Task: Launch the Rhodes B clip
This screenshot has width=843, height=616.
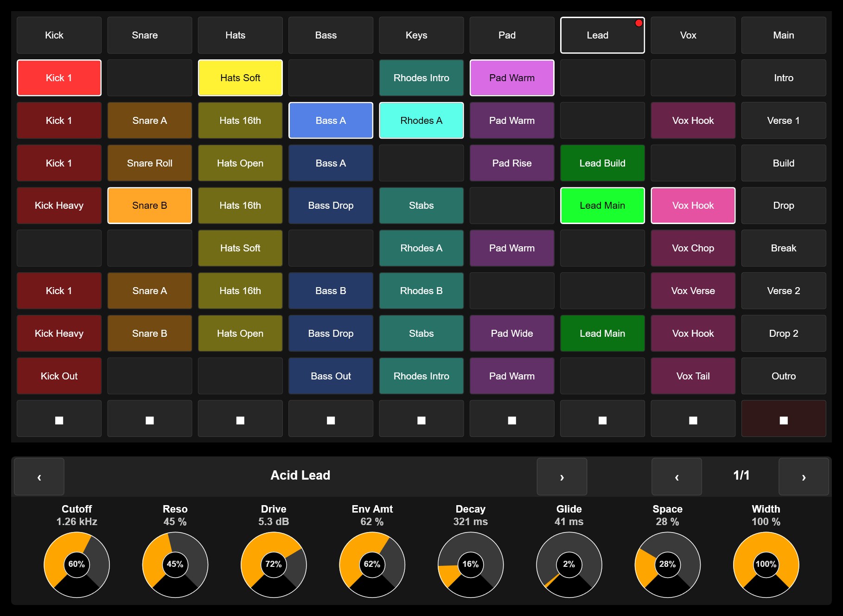Action: pyautogui.click(x=421, y=291)
